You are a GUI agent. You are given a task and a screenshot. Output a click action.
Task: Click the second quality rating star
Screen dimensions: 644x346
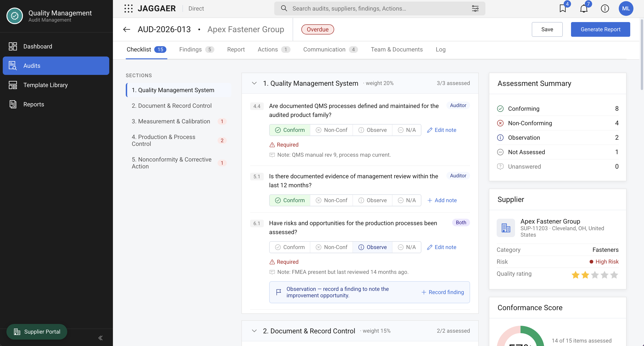[585, 275]
